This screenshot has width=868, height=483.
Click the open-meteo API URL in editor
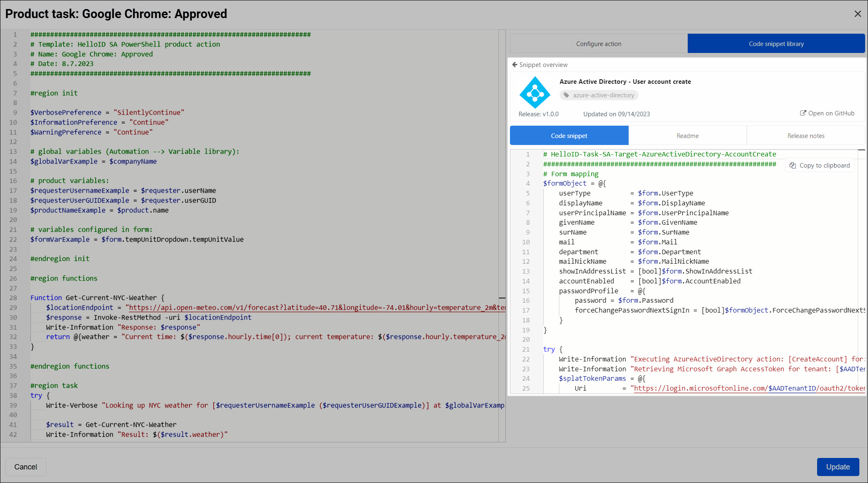pos(317,308)
